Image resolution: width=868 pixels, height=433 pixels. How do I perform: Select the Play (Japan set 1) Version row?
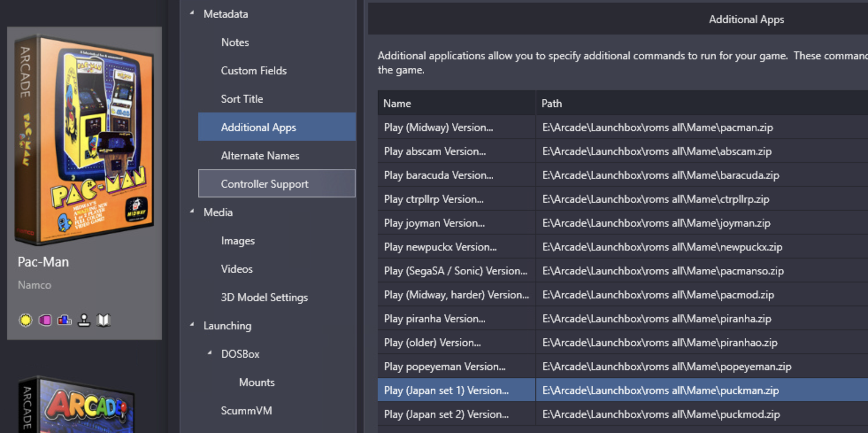[623, 390]
